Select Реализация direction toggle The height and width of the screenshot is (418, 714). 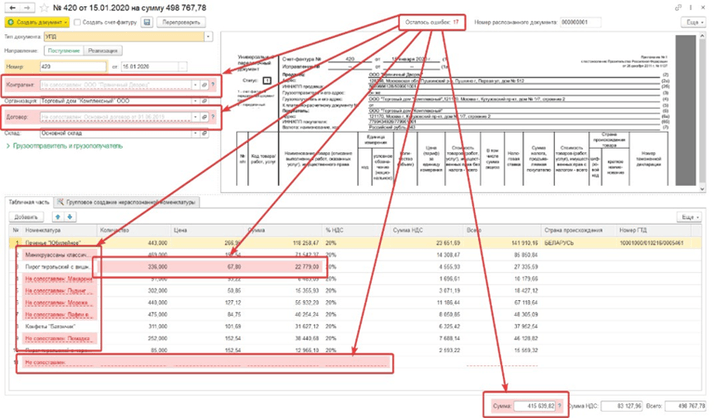[103, 51]
